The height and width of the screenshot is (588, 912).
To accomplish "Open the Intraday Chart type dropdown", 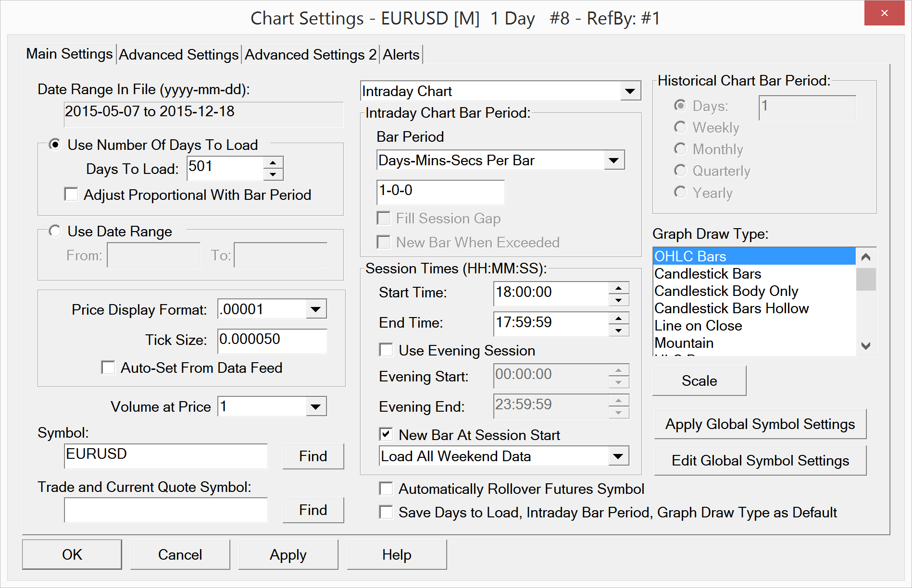I will click(x=630, y=91).
